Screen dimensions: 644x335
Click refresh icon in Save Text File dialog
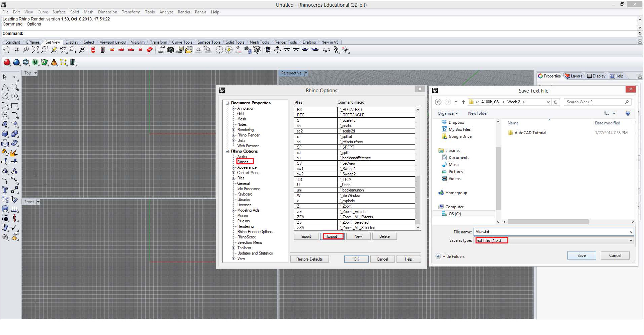(x=556, y=102)
